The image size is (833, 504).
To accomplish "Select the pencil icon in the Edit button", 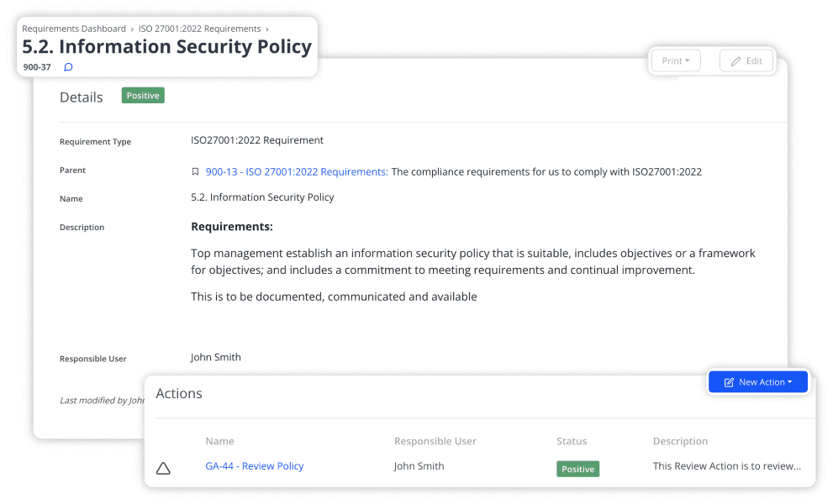I will [x=735, y=60].
